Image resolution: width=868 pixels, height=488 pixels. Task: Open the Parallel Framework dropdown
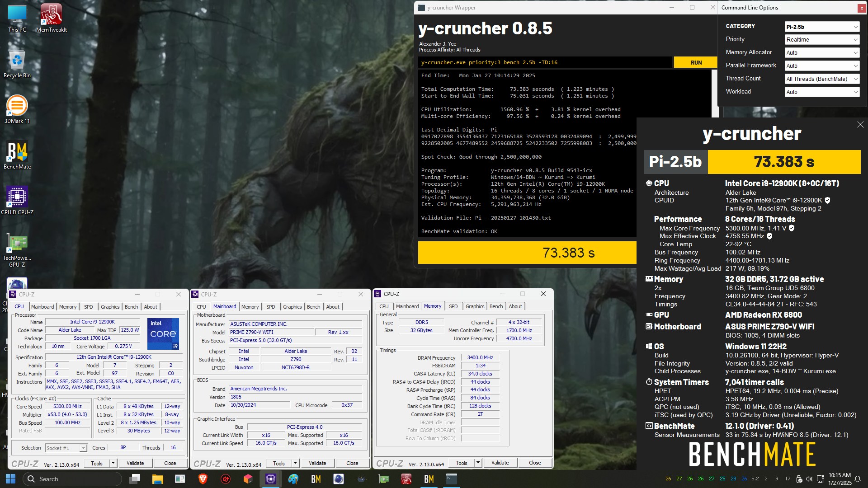822,66
